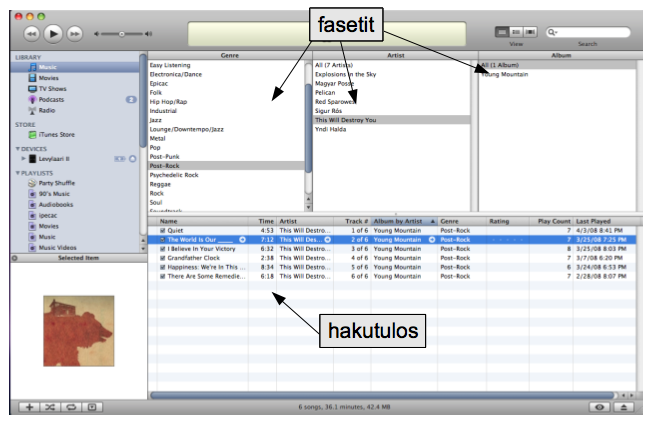Switch to album grouped view
Viewport: 650px width, 421px height.
point(516,32)
